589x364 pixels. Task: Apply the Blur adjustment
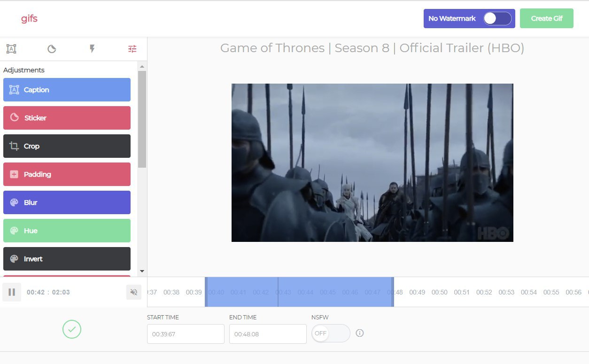(67, 202)
